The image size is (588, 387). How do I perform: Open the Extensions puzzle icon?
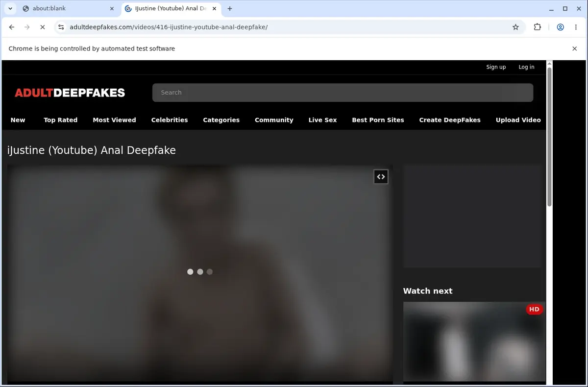[538, 27]
